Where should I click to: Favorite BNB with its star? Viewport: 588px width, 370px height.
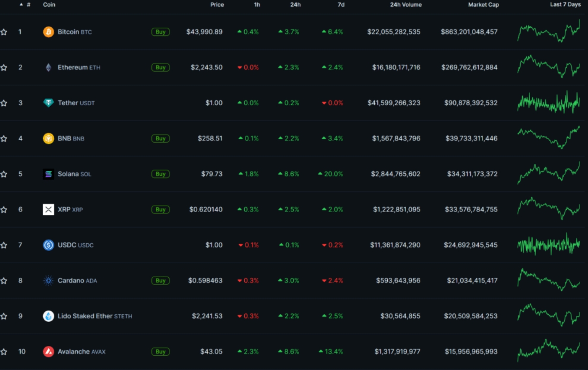coord(4,138)
